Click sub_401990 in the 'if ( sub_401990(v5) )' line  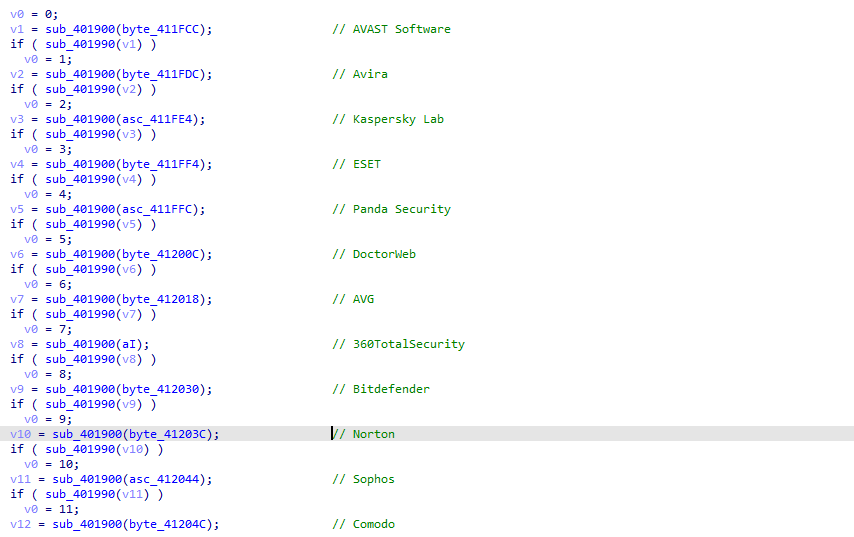[x=80, y=224]
